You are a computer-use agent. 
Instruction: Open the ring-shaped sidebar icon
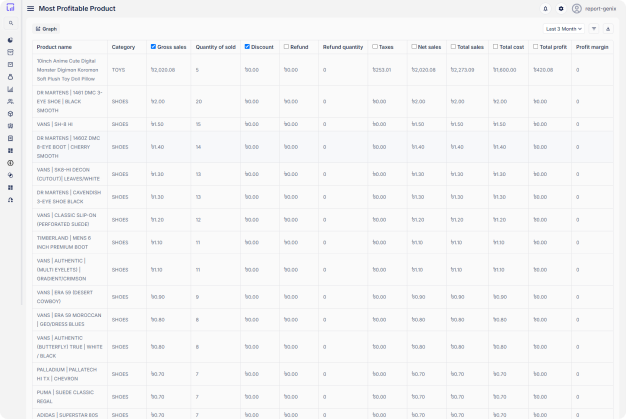pos(10,77)
